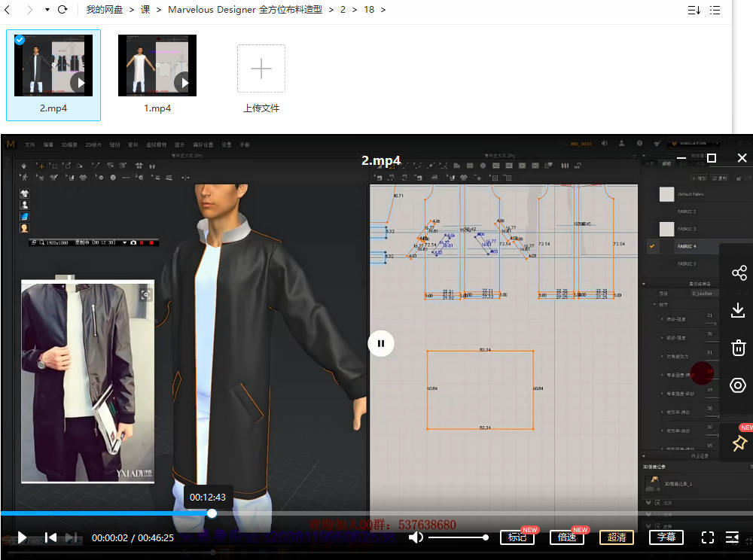Click the share icon in the side panel
753x560 pixels.
pos(739,272)
